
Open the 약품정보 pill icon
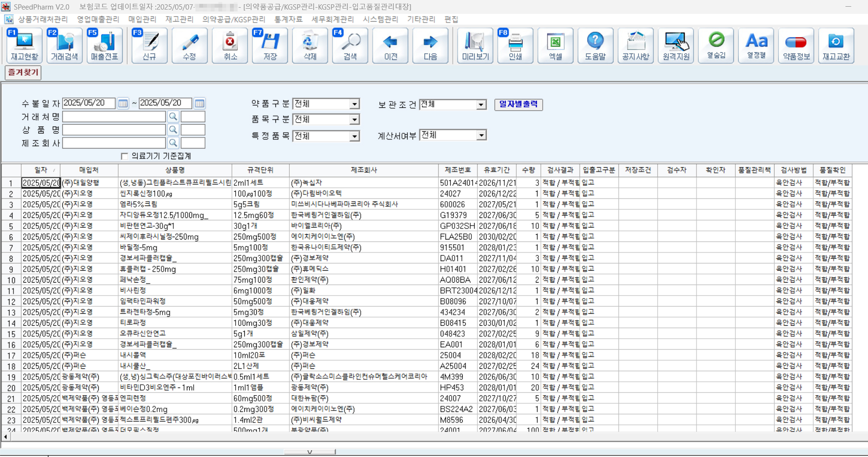[x=796, y=46]
